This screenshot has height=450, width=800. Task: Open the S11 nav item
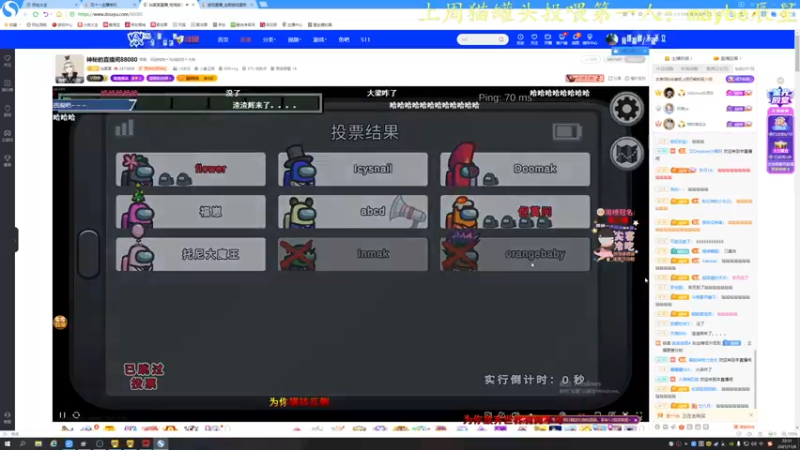(x=365, y=39)
